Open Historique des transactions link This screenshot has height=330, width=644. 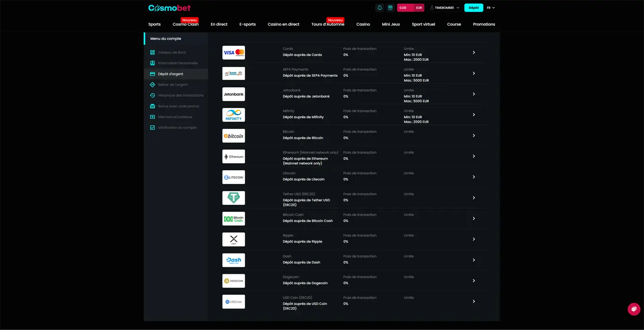(x=181, y=95)
